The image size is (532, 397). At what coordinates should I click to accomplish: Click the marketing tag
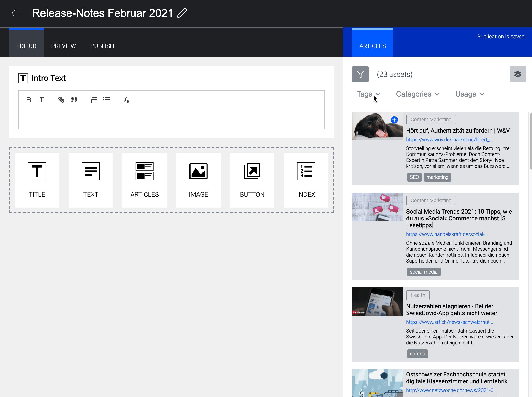point(437,177)
